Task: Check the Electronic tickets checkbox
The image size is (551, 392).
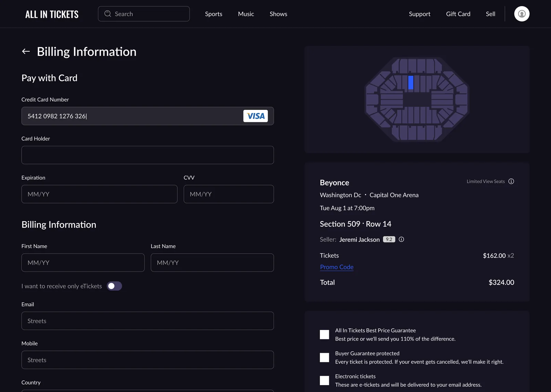Action: (324, 381)
